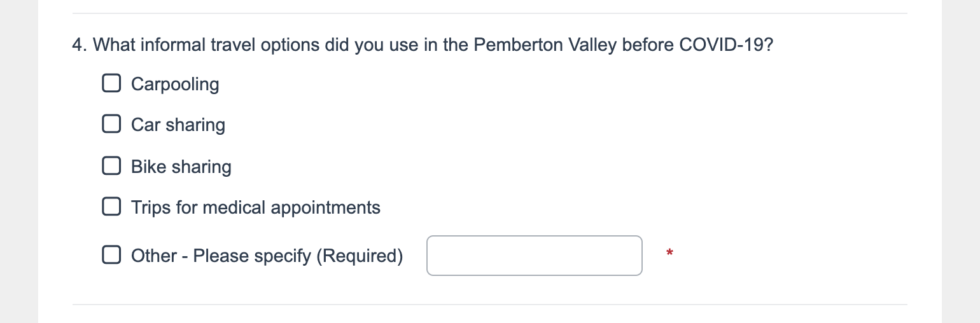Select the Bike sharing checkbox
Image resolution: width=980 pixels, height=323 pixels.
pos(111,167)
